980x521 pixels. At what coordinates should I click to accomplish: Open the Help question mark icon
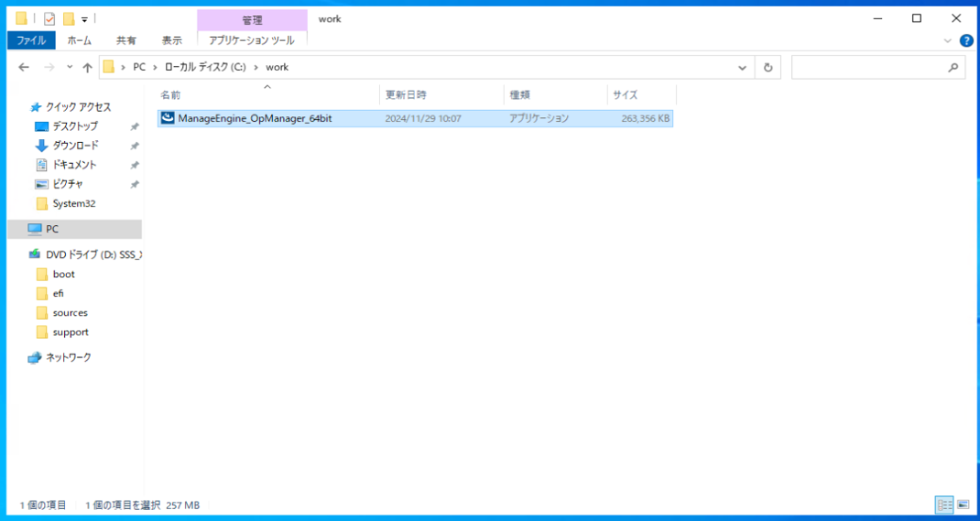[x=966, y=40]
